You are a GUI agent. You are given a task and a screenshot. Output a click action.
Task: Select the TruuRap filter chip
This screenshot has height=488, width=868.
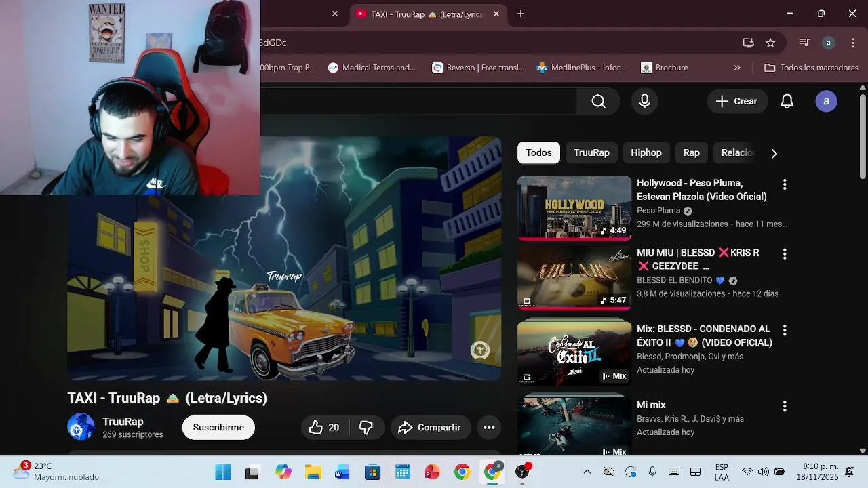(591, 152)
